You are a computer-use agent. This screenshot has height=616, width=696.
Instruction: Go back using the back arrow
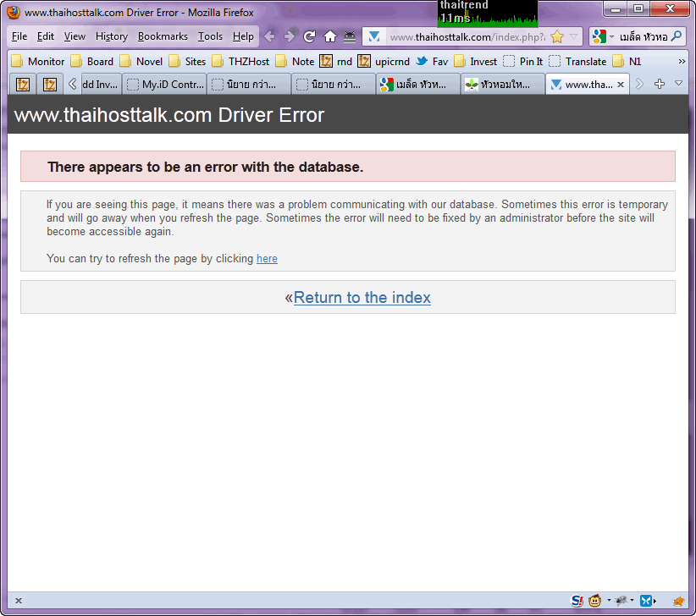[269, 36]
